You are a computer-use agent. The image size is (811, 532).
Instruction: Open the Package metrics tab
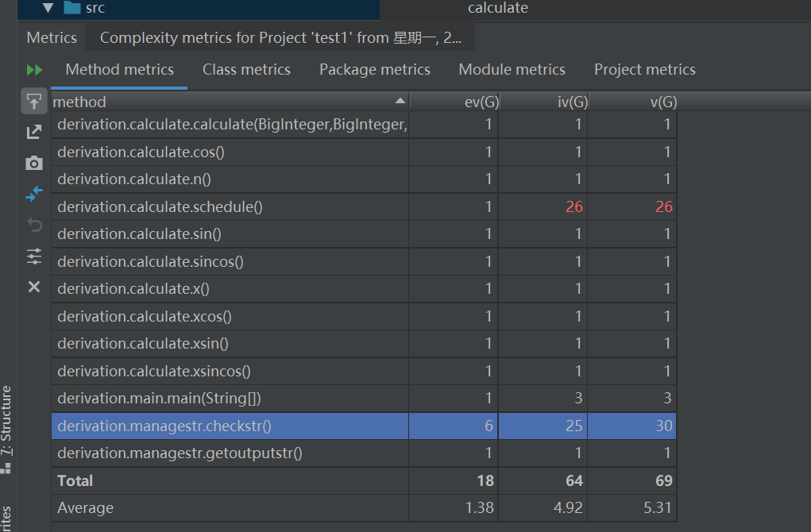pyautogui.click(x=375, y=70)
